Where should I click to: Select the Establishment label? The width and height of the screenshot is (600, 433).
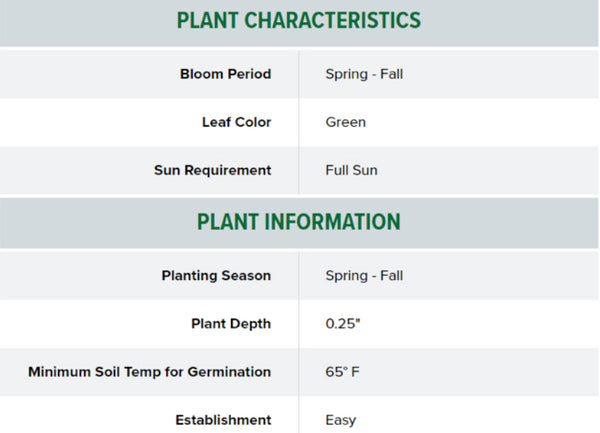tap(224, 420)
